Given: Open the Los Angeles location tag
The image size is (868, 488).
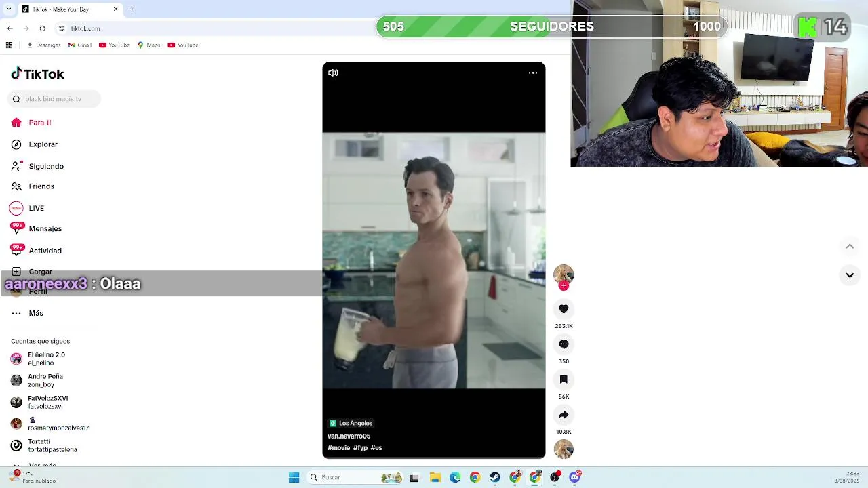Looking at the screenshot, I should (x=351, y=423).
